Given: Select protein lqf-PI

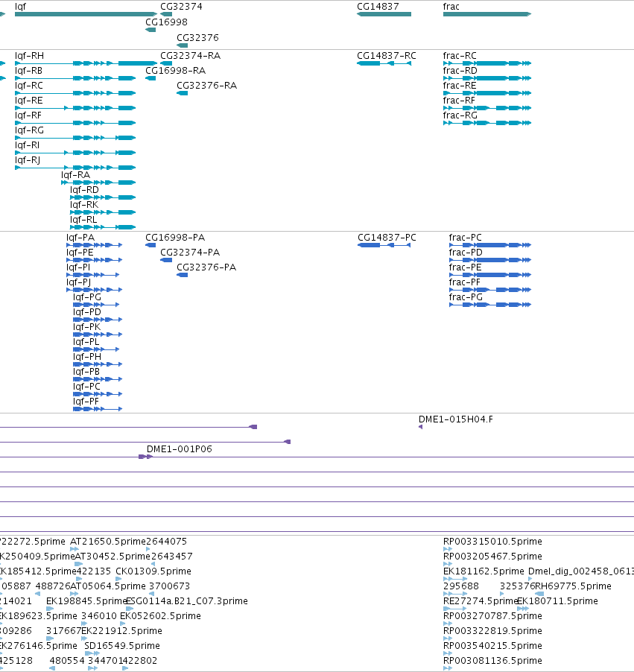Looking at the screenshot, I should click(93, 275).
